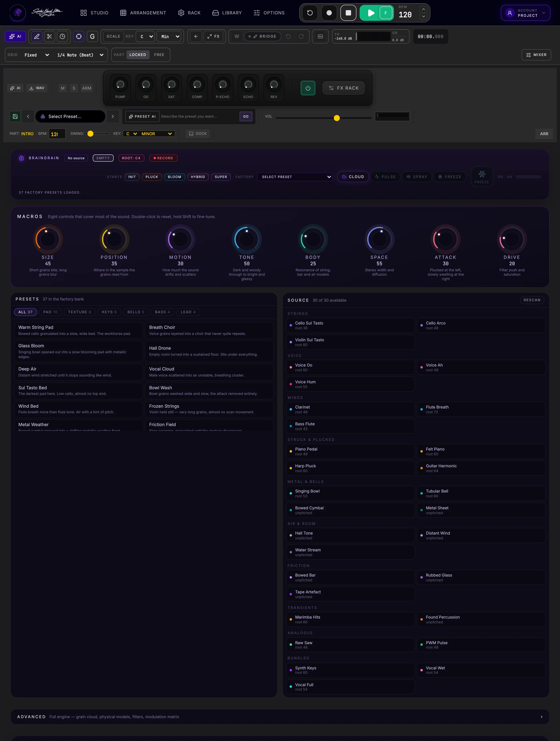Click the yellow VOL slider handle
The width and height of the screenshot is (560, 741).
(337, 118)
